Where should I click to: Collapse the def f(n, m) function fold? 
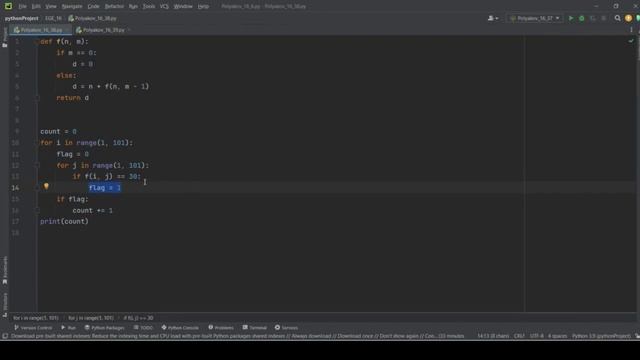tap(37, 42)
